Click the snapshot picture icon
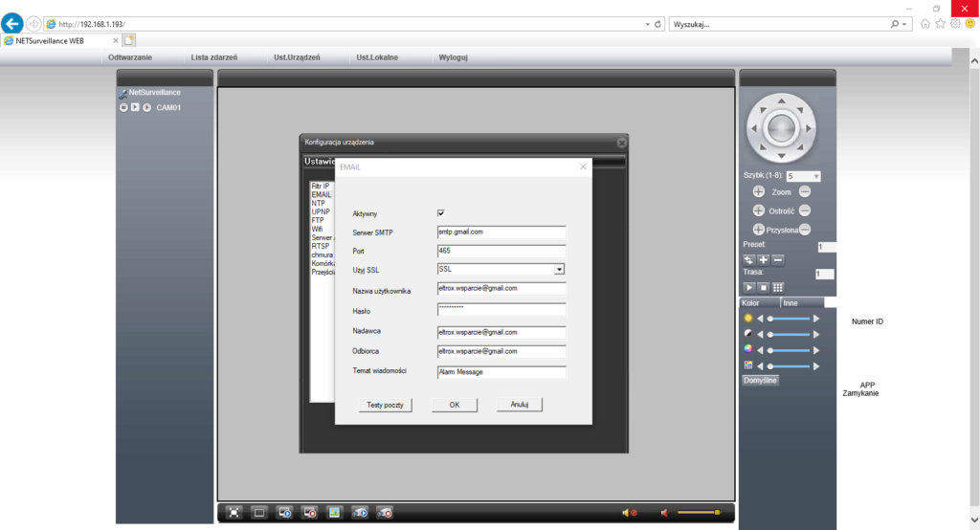The width and height of the screenshot is (980, 530). tap(334, 513)
